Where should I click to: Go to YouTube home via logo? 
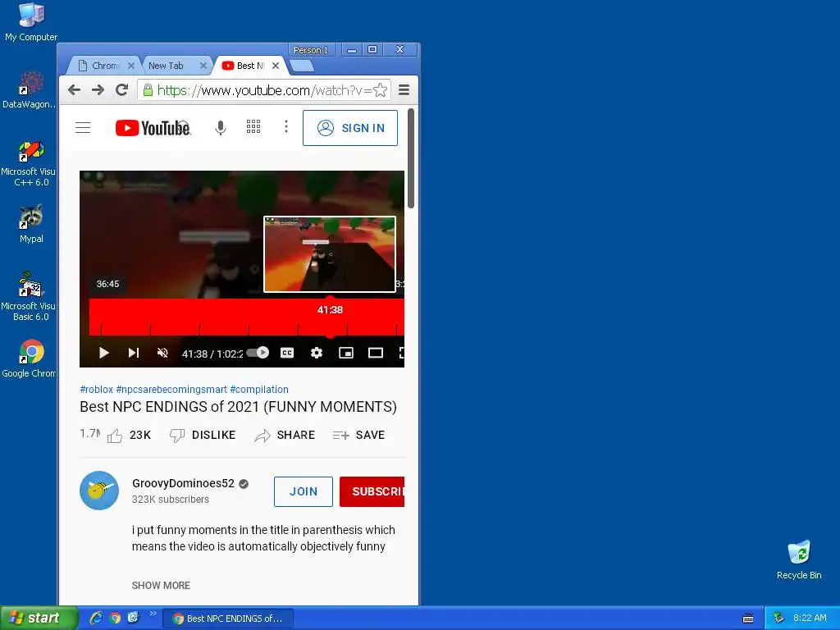[153, 128]
